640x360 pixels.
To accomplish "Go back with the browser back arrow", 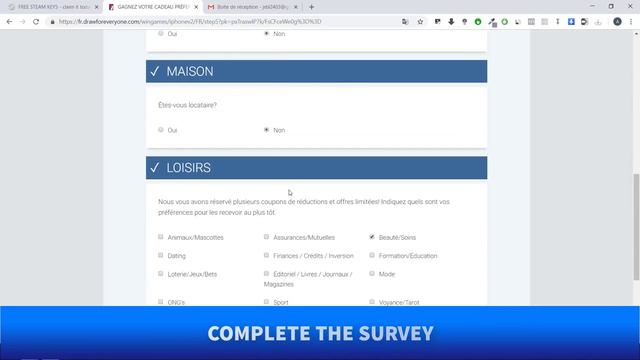I will (x=9, y=22).
